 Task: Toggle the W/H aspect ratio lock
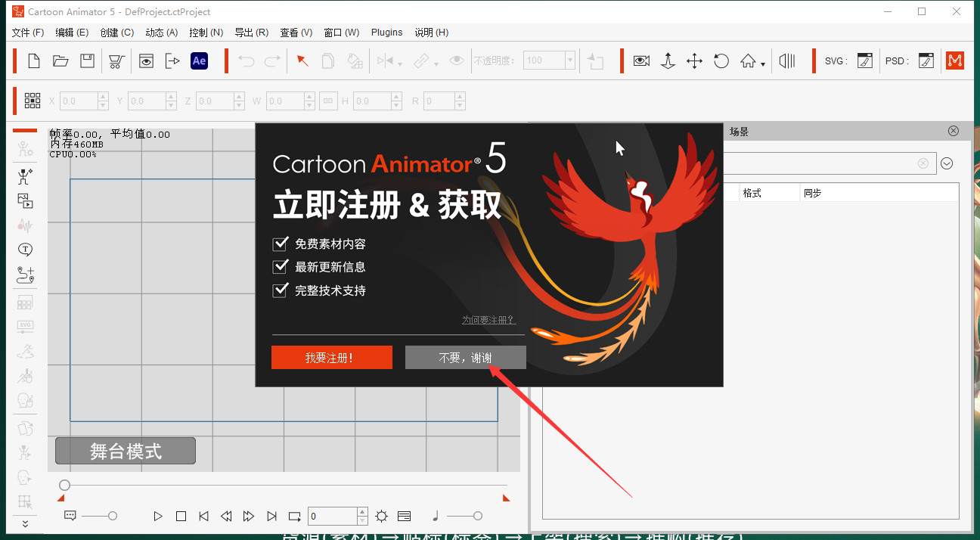pos(327,101)
